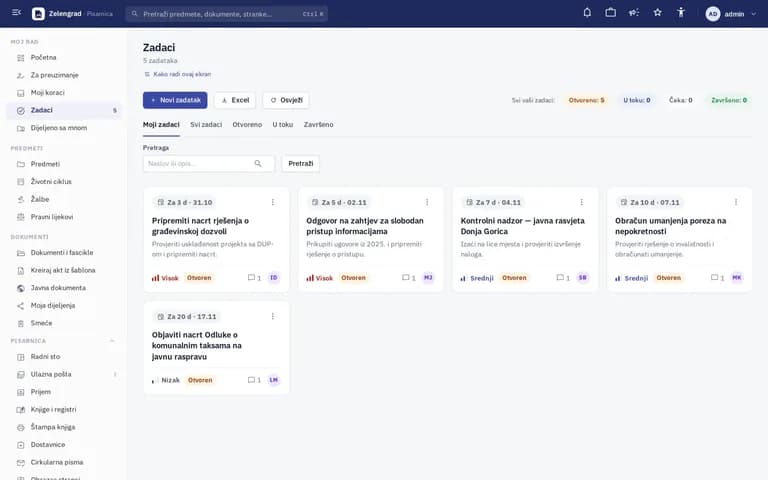This screenshot has height=480, width=768.
Task: Open the announcements megaphone icon
Action: (x=634, y=13)
